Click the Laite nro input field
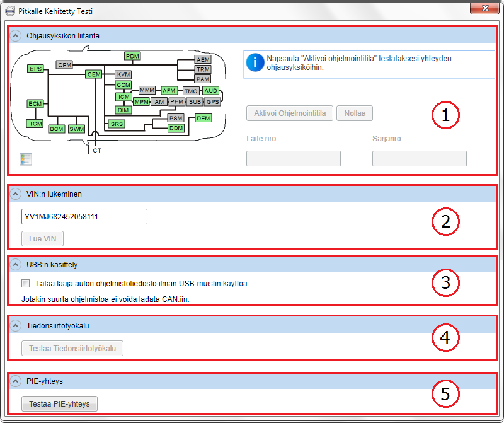The image size is (504, 423). click(x=294, y=159)
